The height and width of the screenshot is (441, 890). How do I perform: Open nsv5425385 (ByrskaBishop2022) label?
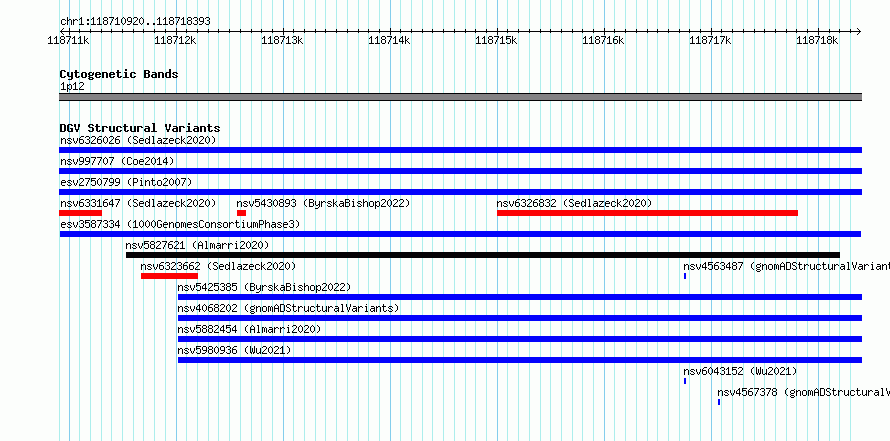click(264, 287)
